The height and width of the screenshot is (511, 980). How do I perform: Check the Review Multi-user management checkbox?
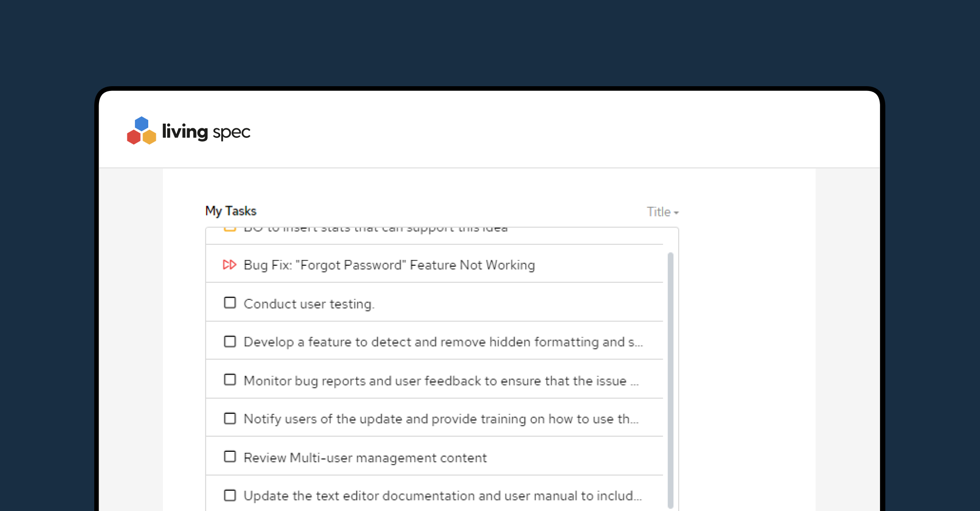click(230, 457)
